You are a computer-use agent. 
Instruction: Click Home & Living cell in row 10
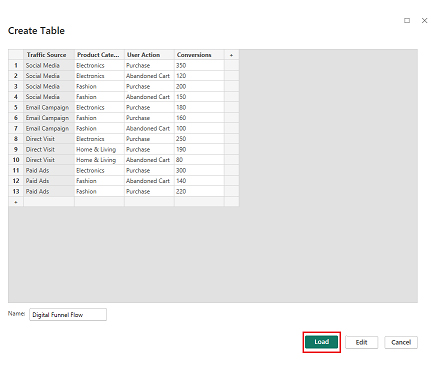pos(99,160)
